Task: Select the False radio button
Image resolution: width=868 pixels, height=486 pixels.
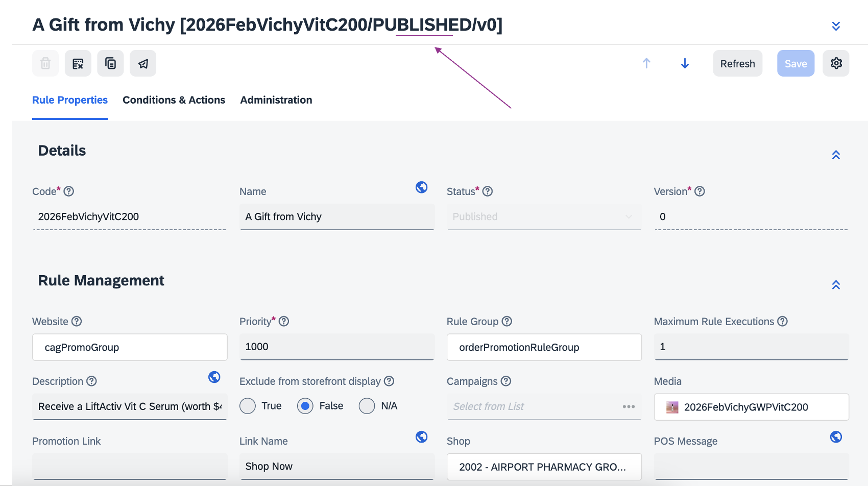Action: pos(305,406)
